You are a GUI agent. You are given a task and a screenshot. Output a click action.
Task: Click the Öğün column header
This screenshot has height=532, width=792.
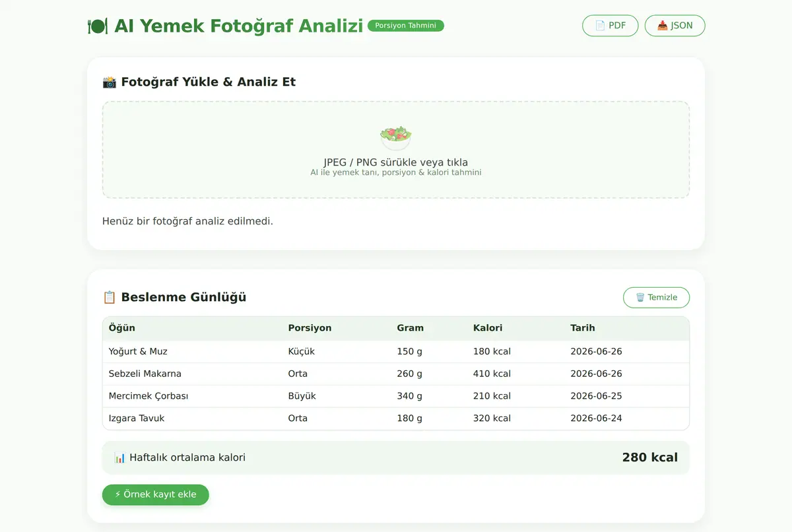pos(122,328)
